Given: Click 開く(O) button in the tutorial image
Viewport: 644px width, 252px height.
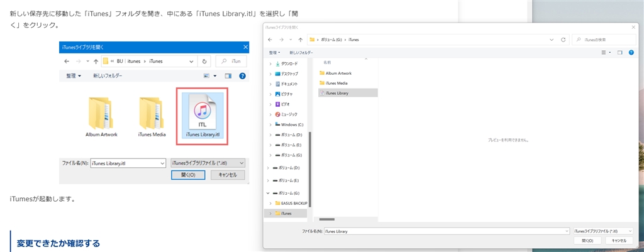Looking at the screenshot, I should click(x=188, y=175).
